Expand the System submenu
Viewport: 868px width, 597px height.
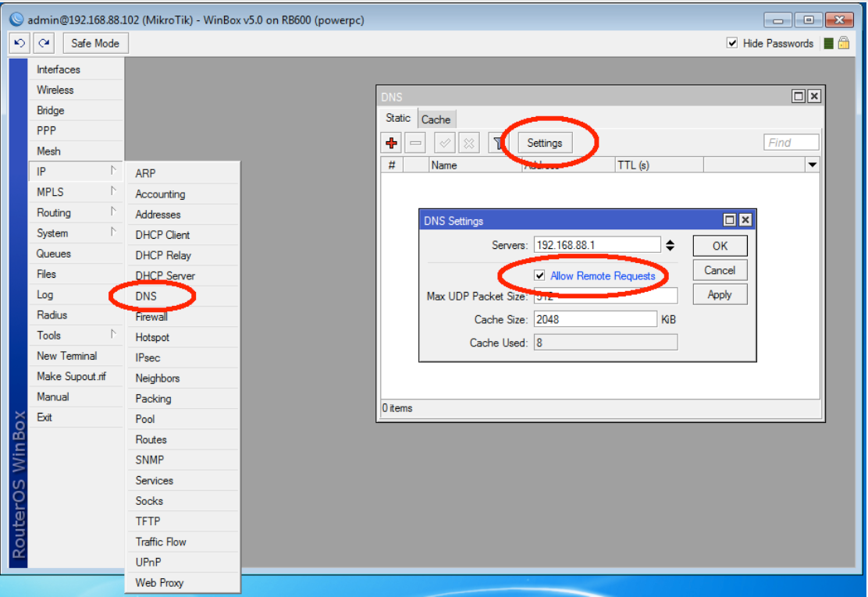[x=76, y=233]
